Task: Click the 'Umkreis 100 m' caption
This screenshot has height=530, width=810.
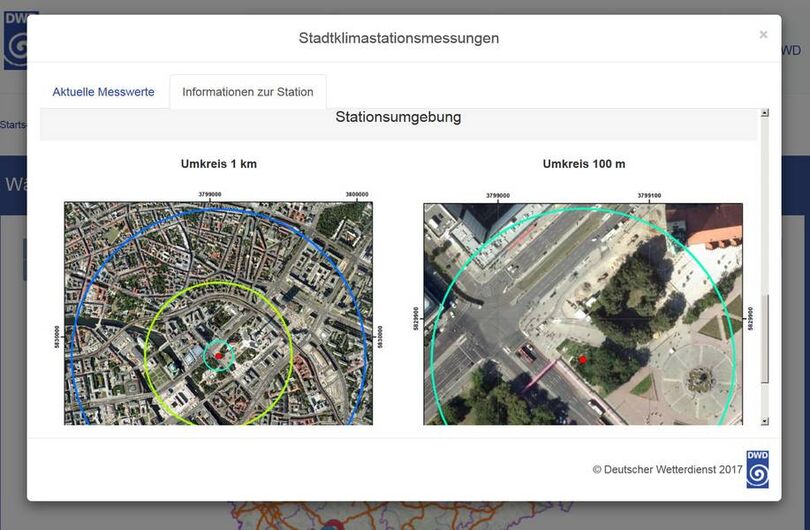Action: 584,164
